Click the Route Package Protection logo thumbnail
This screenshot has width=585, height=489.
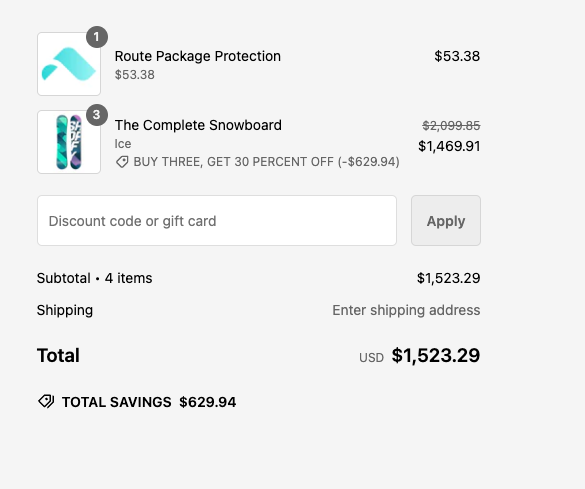coord(69,64)
